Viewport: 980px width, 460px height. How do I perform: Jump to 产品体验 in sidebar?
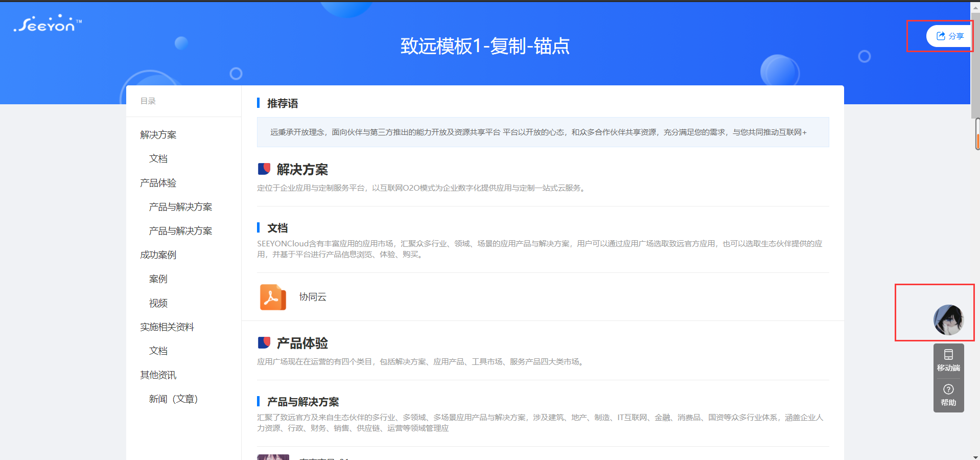coord(158,183)
